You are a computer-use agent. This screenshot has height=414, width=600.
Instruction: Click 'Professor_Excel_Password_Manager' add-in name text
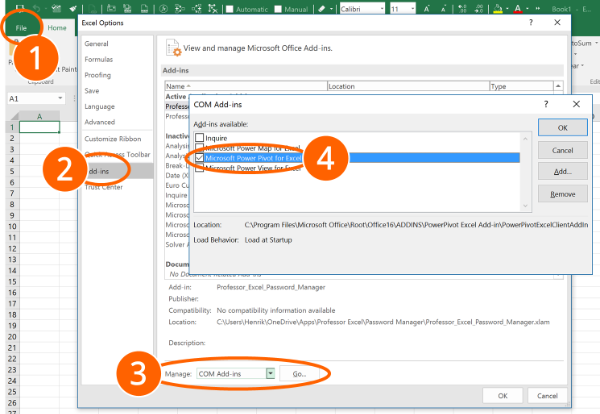[x=271, y=287]
